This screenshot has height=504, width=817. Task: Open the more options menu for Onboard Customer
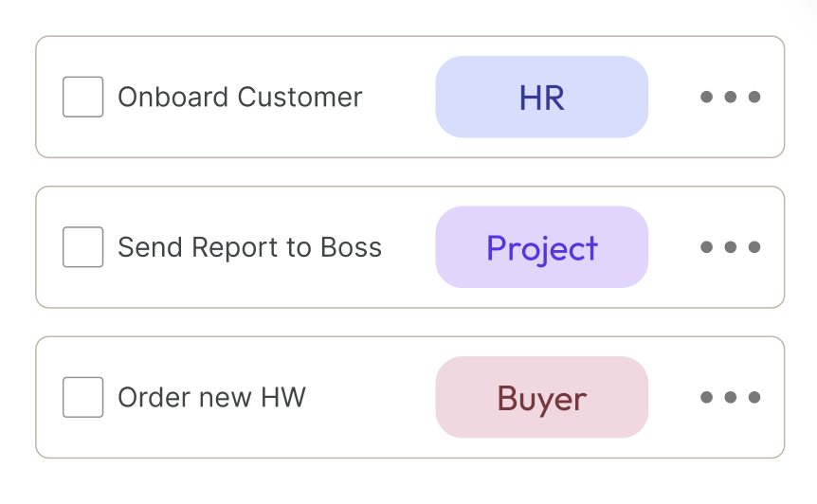tap(730, 97)
